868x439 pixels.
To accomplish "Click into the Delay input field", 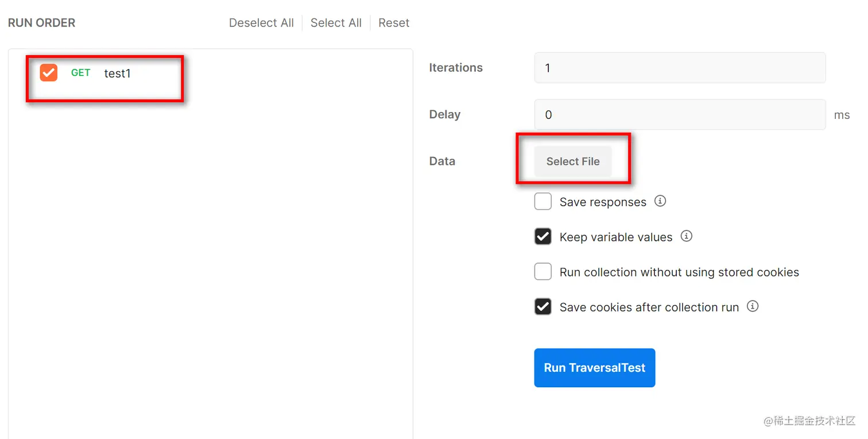I will click(680, 115).
